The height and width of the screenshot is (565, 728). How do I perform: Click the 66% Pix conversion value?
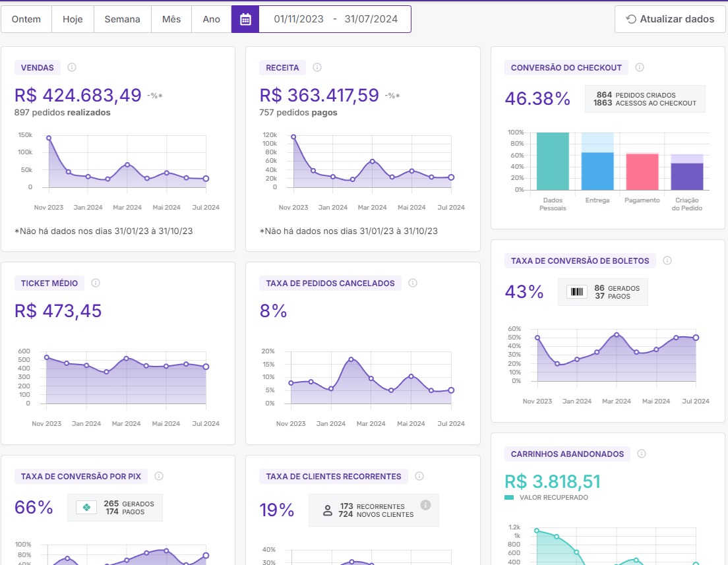click(34, 508)
